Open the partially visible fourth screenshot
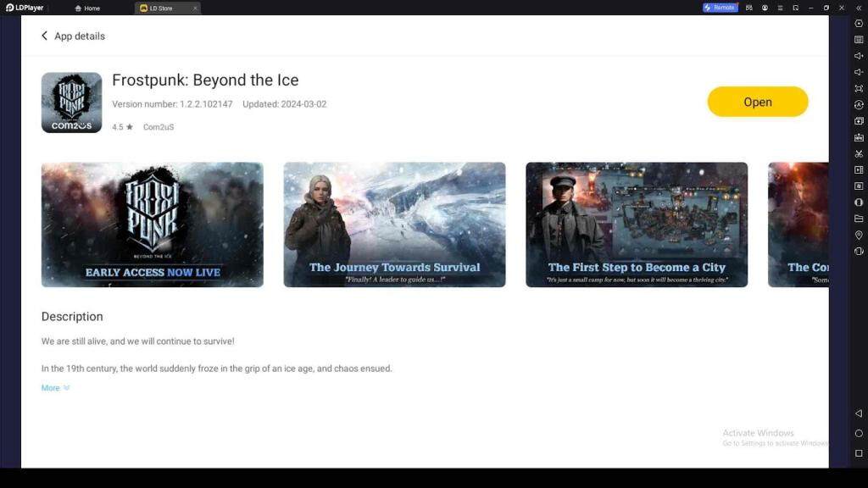 pyautogui.click(x=798, y=225)
